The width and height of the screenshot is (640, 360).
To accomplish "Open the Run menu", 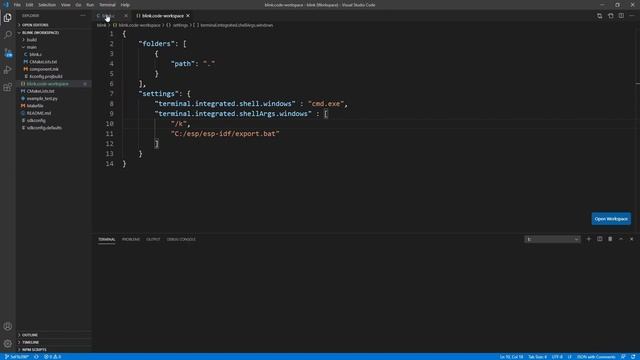I will coord(90,5).
